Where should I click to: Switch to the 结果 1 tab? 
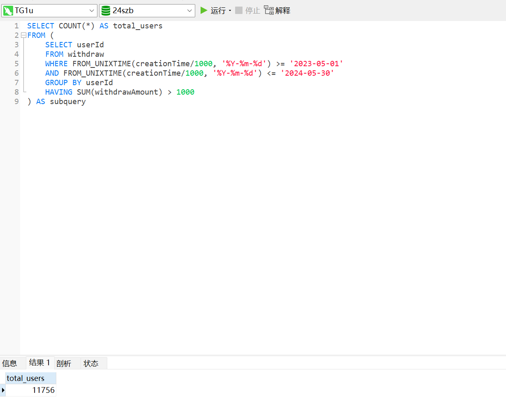39,362
